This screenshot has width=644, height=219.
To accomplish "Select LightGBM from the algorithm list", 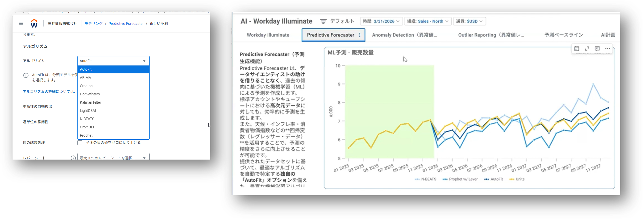I will click(113, 111).
